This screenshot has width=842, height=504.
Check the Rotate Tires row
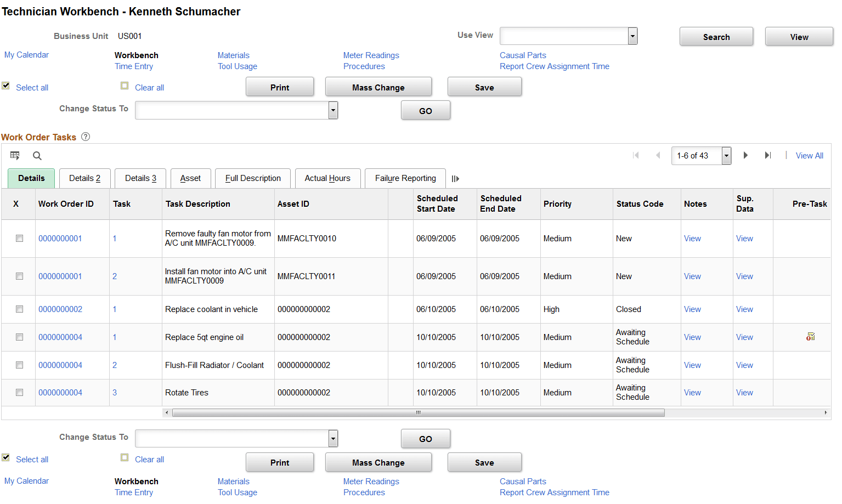point(19,393)
